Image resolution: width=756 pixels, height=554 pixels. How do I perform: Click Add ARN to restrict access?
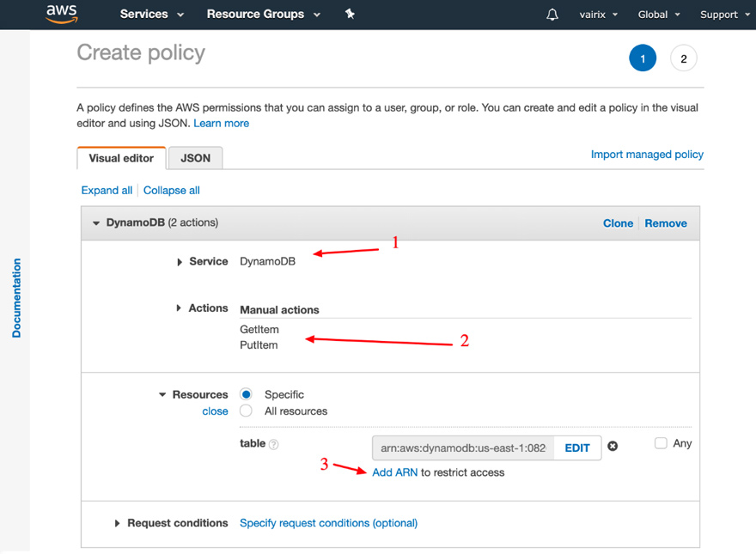[395, 472]
